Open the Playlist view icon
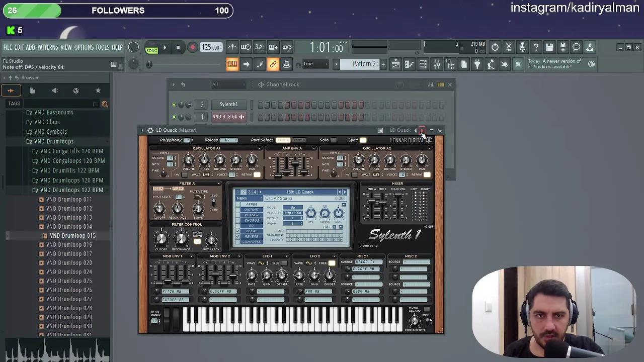 tap(396, 64)
